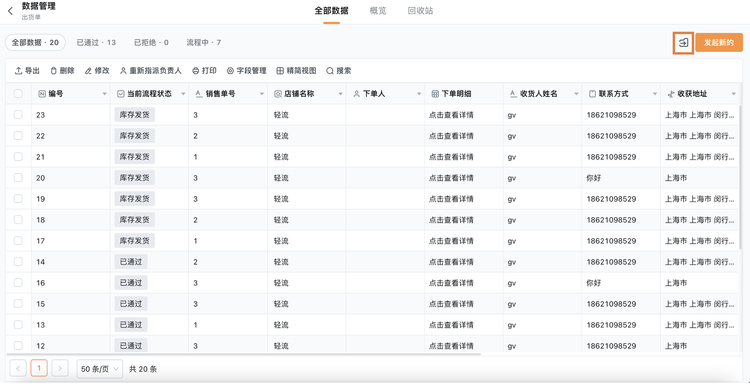
Task: Open the 销售单号 column dropdown arrow
Action: pos(262,95)
